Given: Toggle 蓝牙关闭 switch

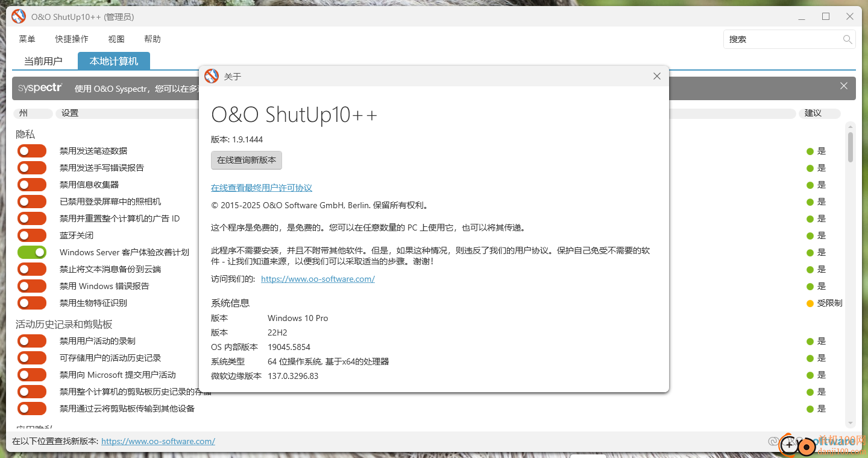Looking at the screenshot, I should [32, 235].
